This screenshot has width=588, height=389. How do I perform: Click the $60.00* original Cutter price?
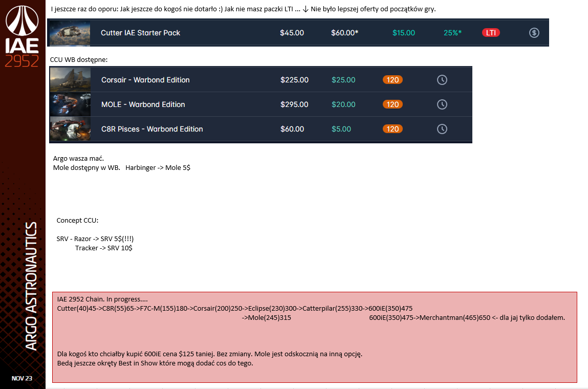click(x=344, y=33)
